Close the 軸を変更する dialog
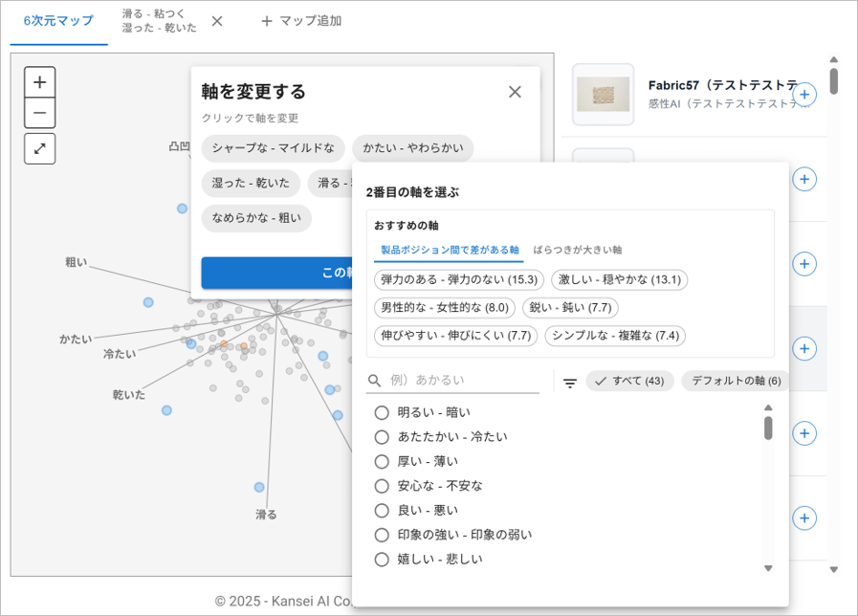 pyautogui.click(x=515, y=92)
